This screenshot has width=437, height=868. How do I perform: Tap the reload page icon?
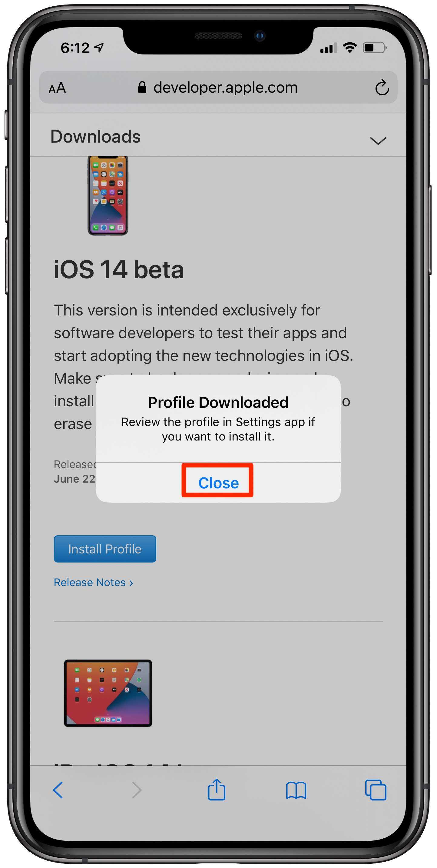pyautogui.click(x=382, y=87)
